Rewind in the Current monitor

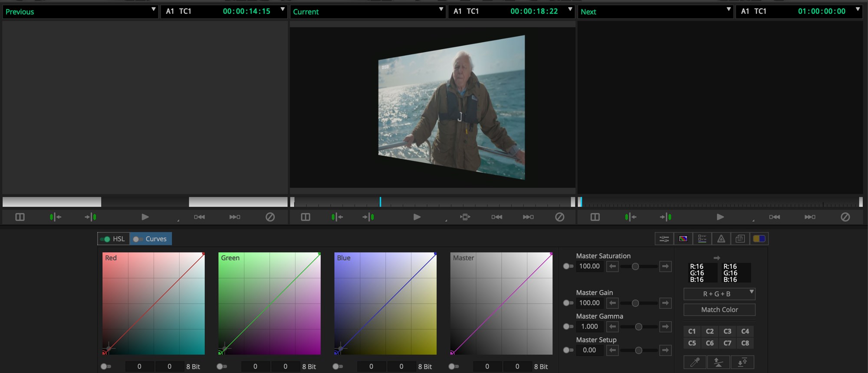tap(496, 217)
